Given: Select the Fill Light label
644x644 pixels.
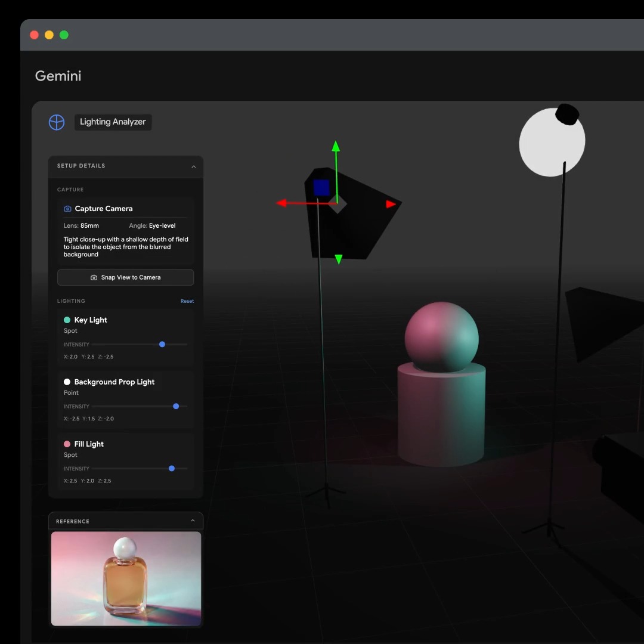Looking at the screenshot, I should 89,444.
